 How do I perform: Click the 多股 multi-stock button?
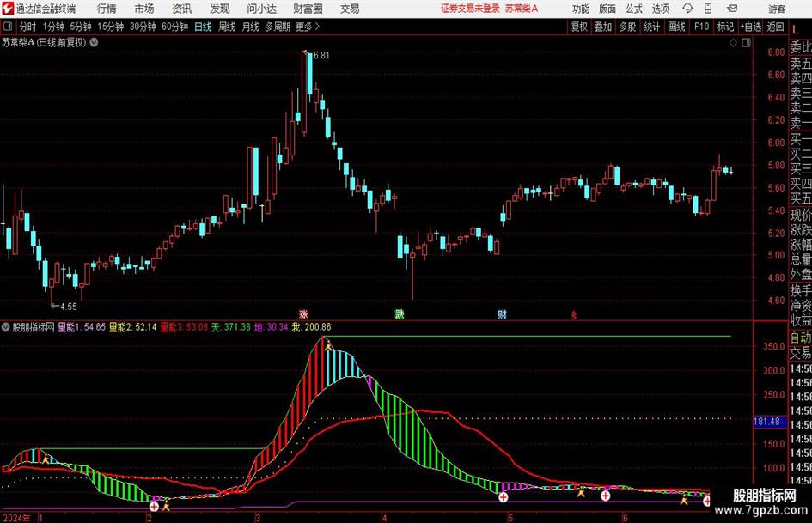[627, 27]
